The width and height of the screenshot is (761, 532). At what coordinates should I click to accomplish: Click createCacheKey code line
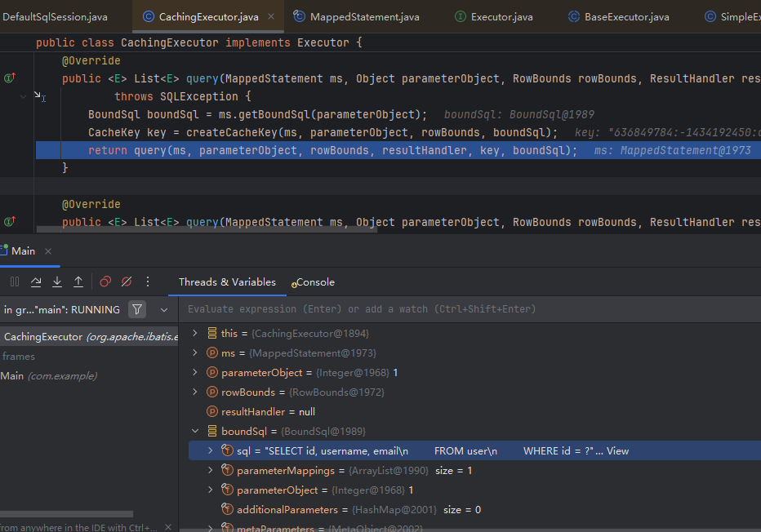click(323, 132)
